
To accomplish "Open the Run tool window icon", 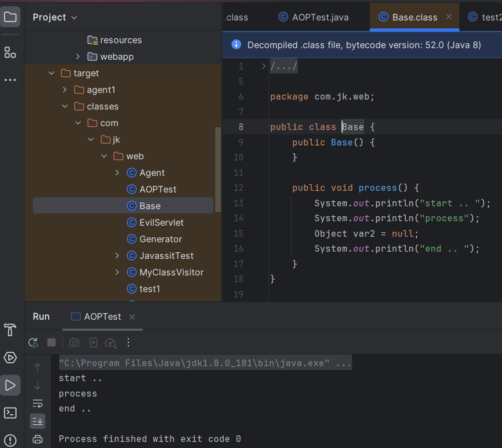I will [x=11, y=386].
